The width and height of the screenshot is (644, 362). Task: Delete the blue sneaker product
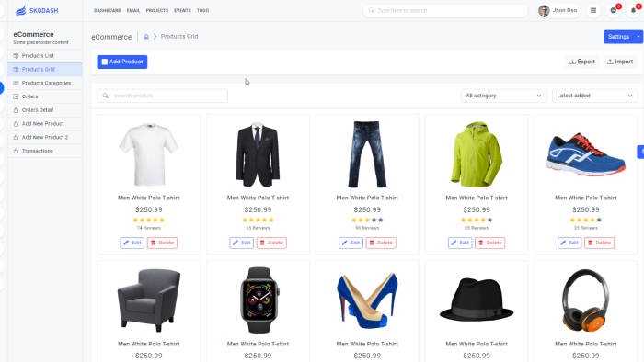pyautogui.click(x=599, y=243)
